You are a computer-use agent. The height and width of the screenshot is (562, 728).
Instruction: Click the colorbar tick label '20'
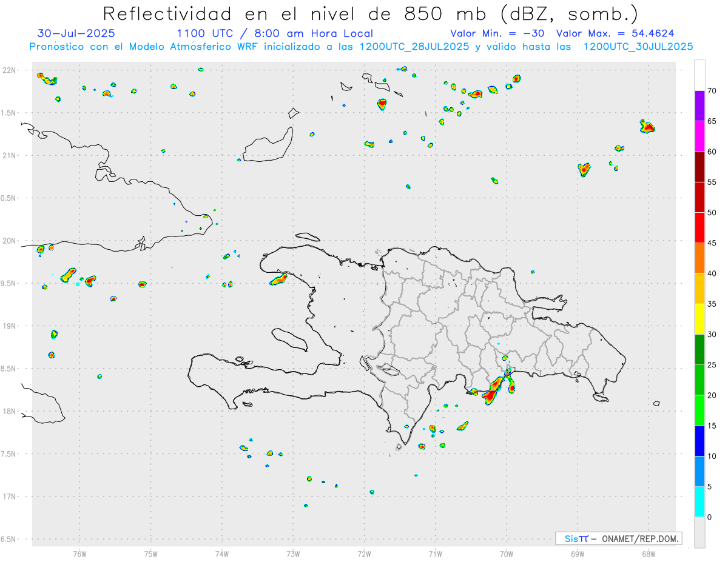click(x=712, y=395)
